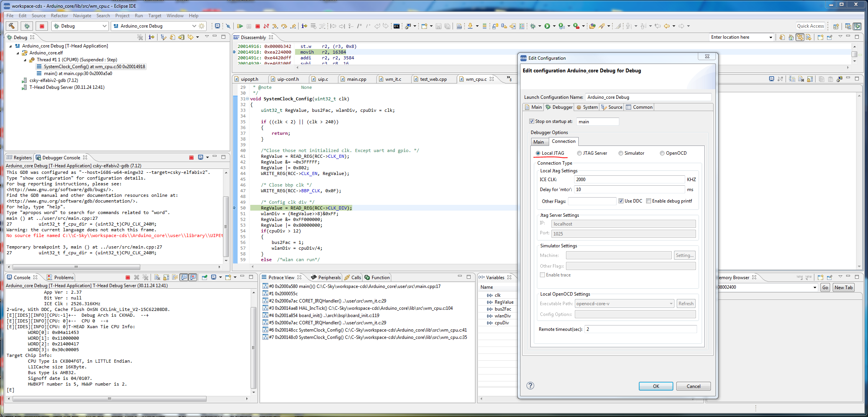
Task: Click the Quick Access box
Action: [x=810, y=26]
